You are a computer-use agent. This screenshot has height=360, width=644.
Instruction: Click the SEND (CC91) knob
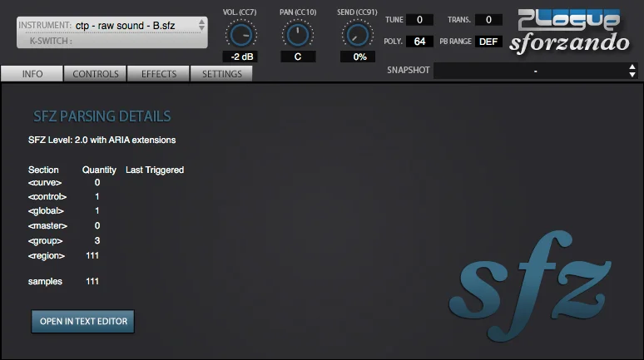357,35
